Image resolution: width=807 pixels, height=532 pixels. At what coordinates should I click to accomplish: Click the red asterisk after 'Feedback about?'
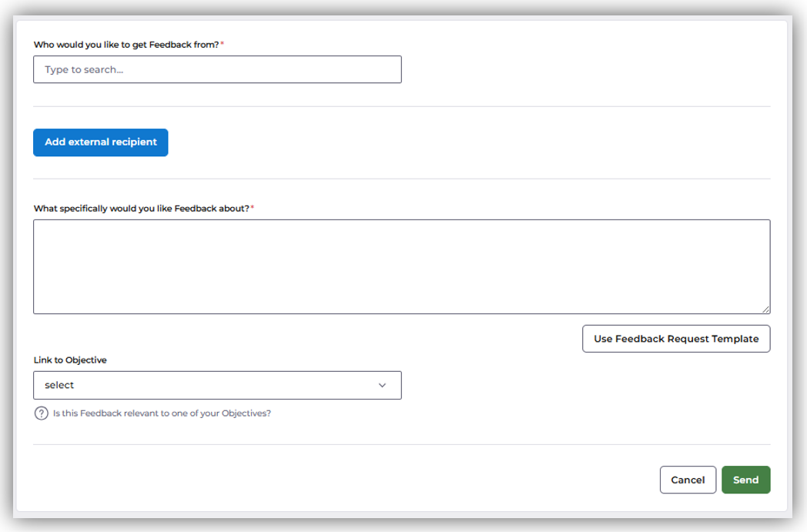(x=253, y=208)
